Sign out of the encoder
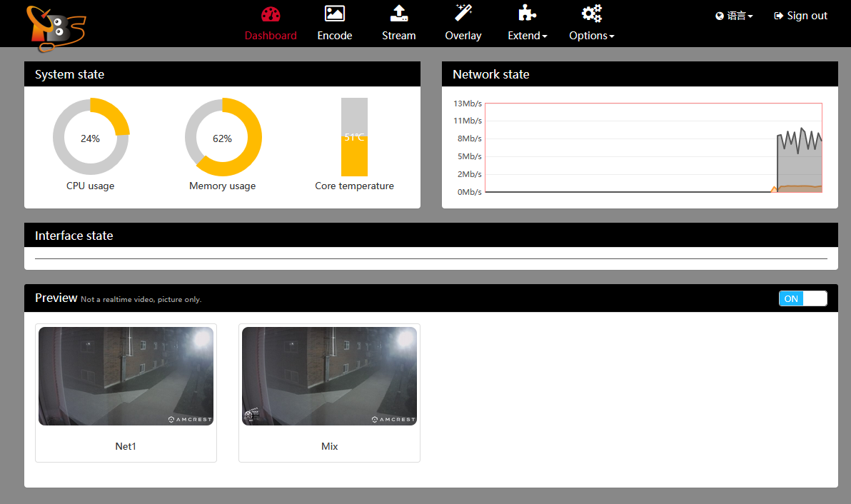 coord(800,16)
